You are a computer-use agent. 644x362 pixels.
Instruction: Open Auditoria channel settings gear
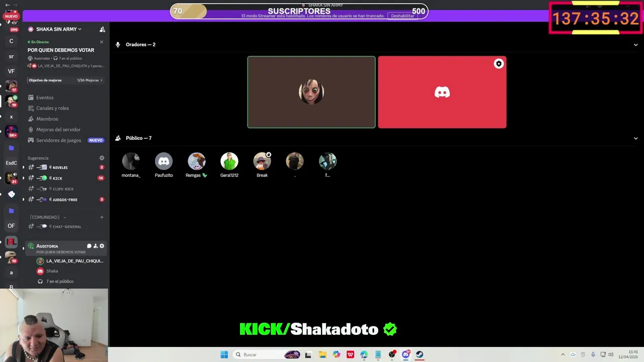[102, 246]
